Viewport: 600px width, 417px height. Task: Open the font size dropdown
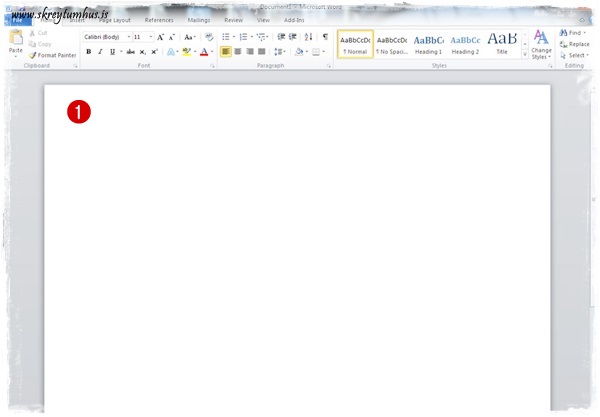click(x=141, y=37)
